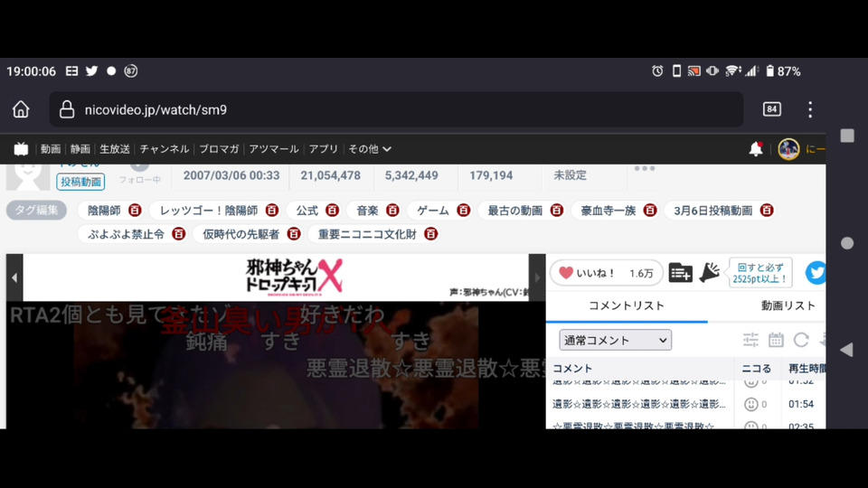868x488 pixels.
Task: Open the アプリ menu item
Action: pos(324,149)
